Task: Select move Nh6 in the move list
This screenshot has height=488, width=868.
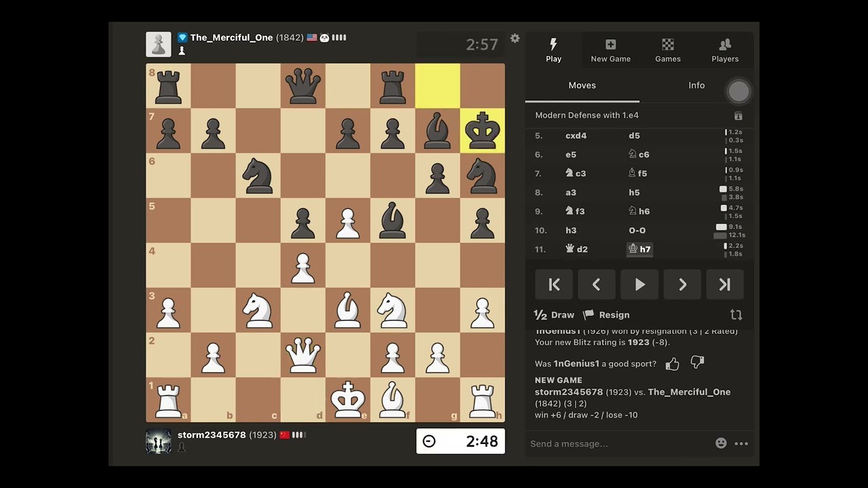Action: pyautogui.click(x=639, y=211)
